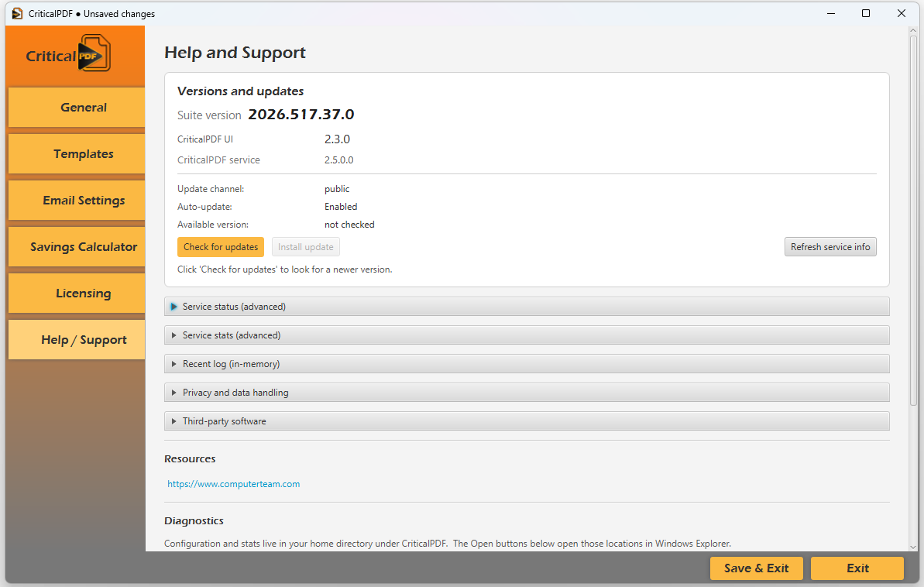Click the Exit button
Screen dimensions: 924x587
coord(857,568)
